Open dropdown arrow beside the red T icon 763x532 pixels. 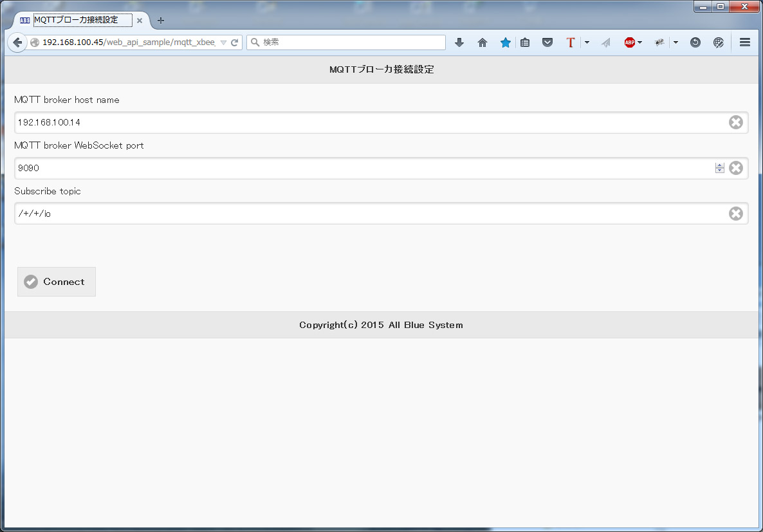point(587,42)
